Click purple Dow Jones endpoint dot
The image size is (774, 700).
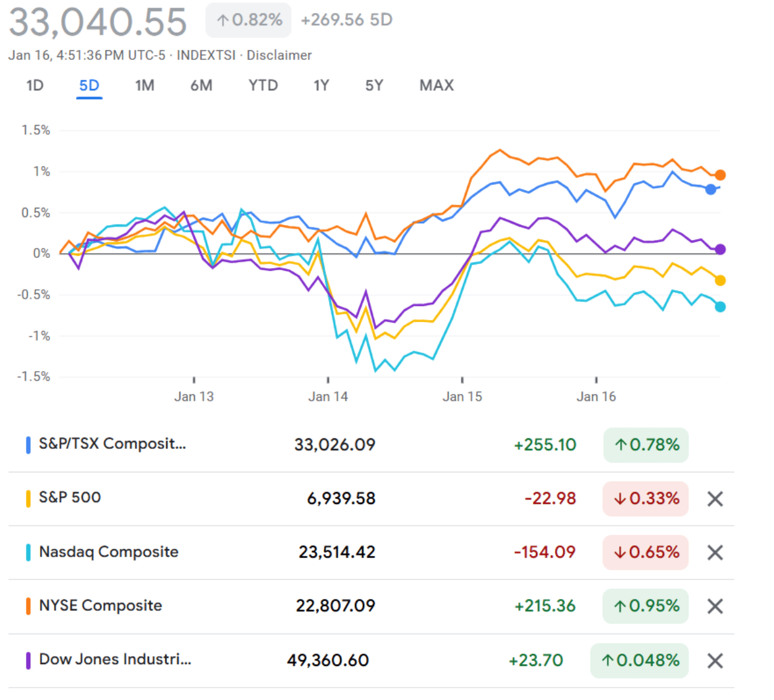pyautogui.click(x=720, y=249)
